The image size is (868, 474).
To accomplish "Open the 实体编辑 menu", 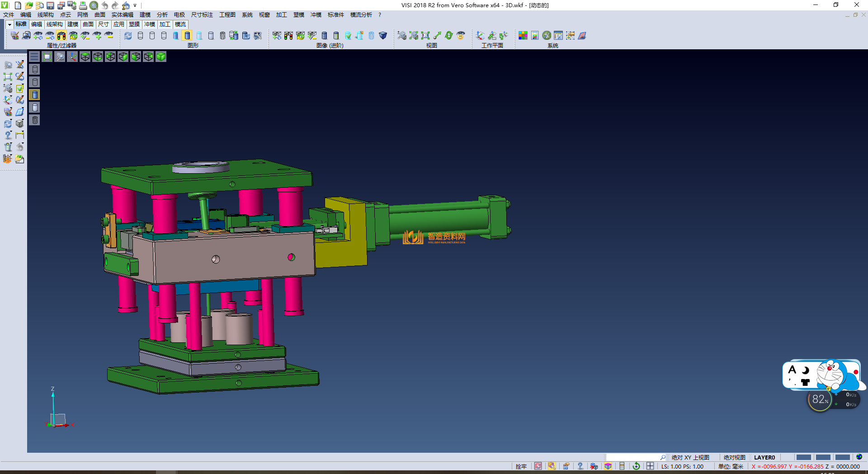I will [122, 15].
